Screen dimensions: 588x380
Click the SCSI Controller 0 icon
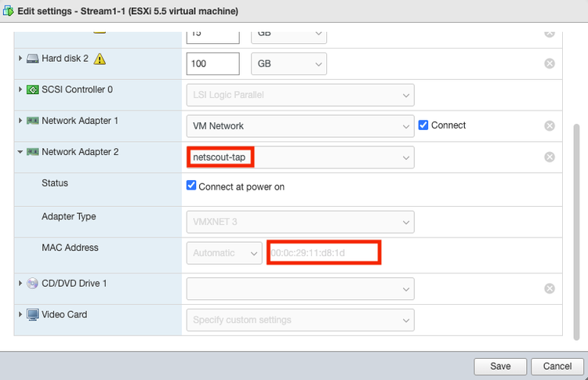tap(32, 89)
